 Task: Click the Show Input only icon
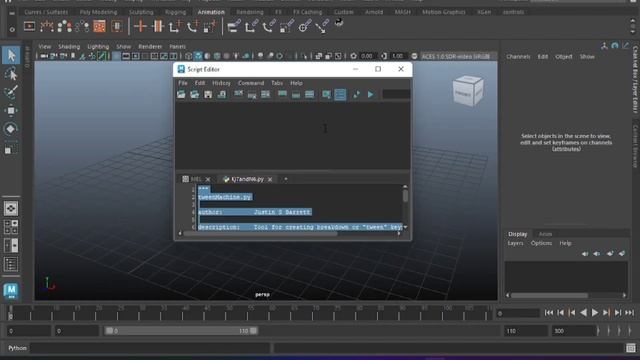point(296,95)
